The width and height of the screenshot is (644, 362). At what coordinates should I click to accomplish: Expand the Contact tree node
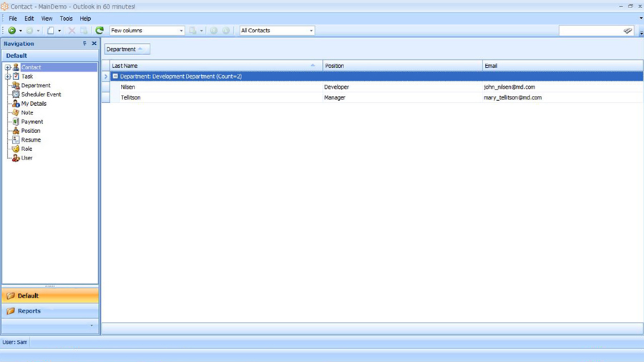[8, 68]
